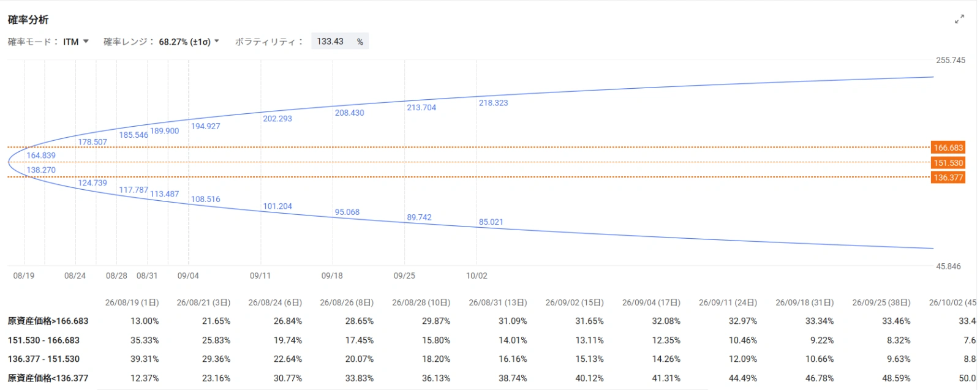Click the cell showing 12.35%
Screen dimensions: 980x390
point(666,340)
